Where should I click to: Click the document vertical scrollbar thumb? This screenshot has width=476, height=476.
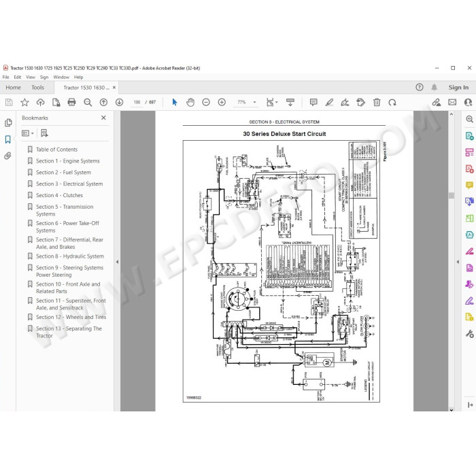click(x=451, y=195)
